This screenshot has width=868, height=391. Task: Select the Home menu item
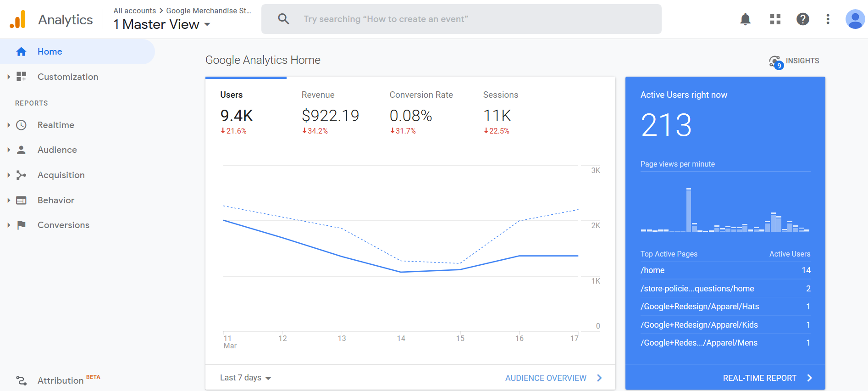pos(77,51)
